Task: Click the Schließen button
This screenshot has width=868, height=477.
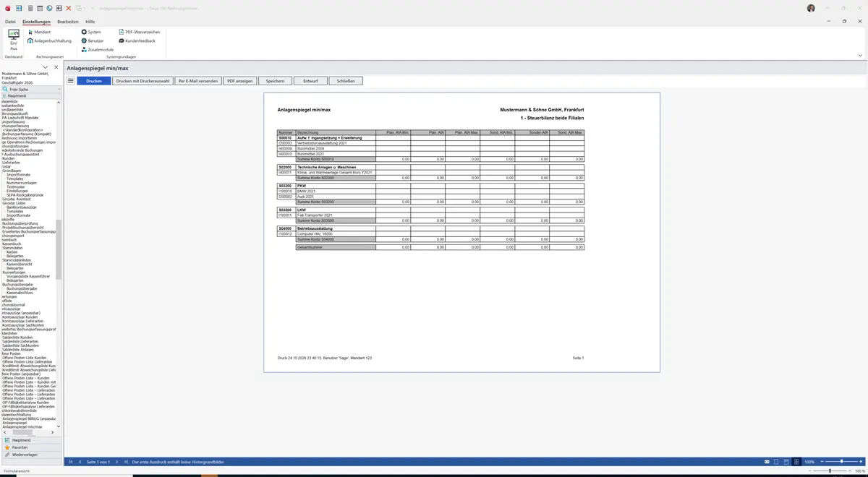Action: (346, 81)
